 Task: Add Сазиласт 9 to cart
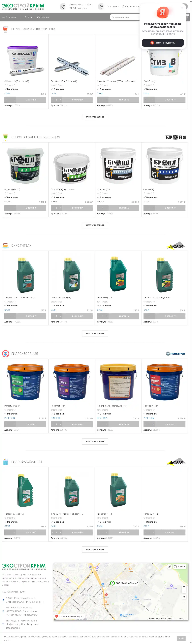coord(31,100)
